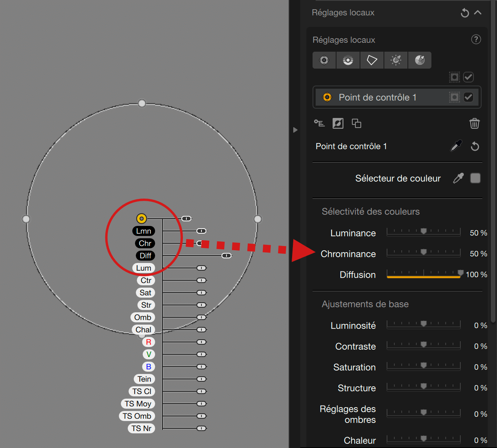The image size is (497, 448).
Task: Choose the polygon selection tool
Action: 372,60
